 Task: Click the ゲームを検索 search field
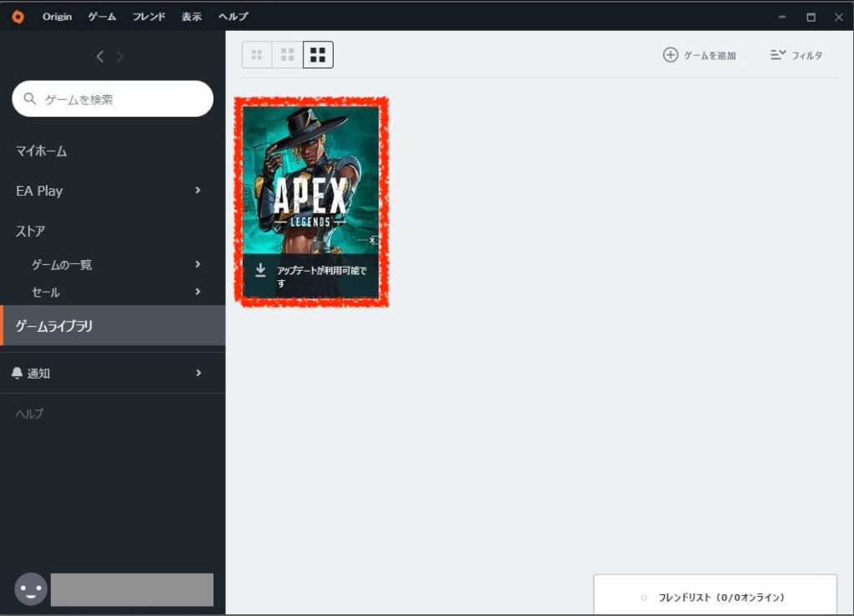[x=113, y=98]
